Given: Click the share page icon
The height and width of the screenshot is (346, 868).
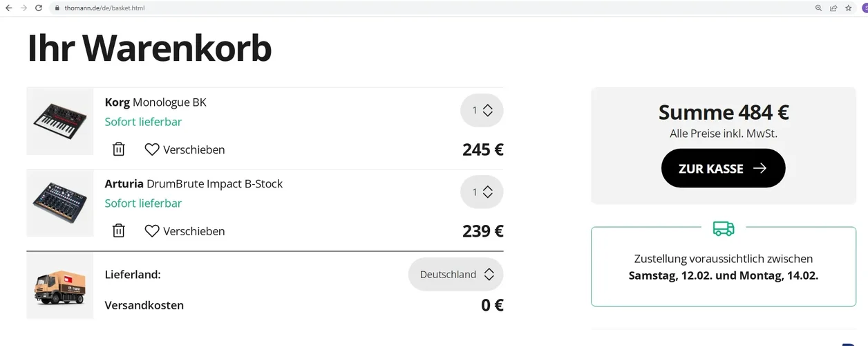Looking at the screenshot, I should [833, 8].
